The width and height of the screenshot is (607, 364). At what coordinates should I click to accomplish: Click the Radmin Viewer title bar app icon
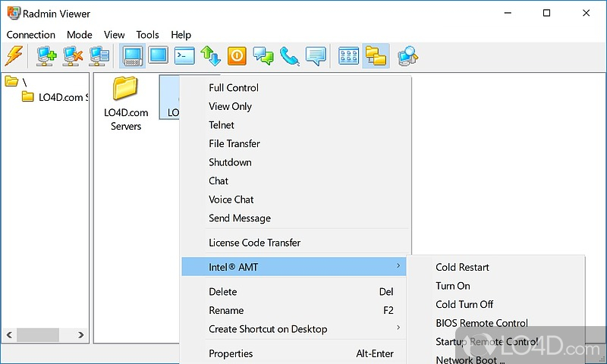point(14,13)
